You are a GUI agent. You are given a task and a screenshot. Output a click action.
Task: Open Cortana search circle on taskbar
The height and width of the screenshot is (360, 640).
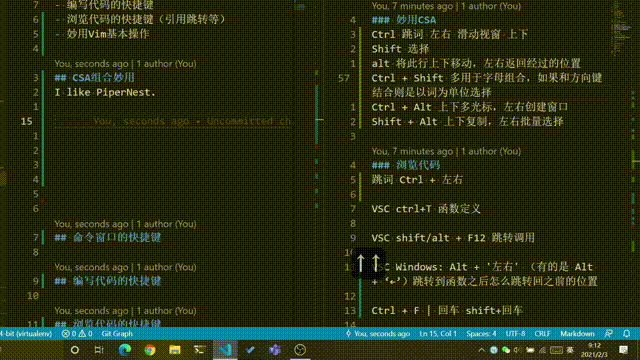75,350
